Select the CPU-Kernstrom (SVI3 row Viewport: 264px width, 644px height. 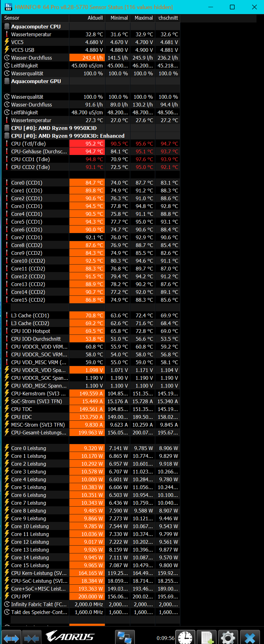pyautogui.click(x=91, y=394)
